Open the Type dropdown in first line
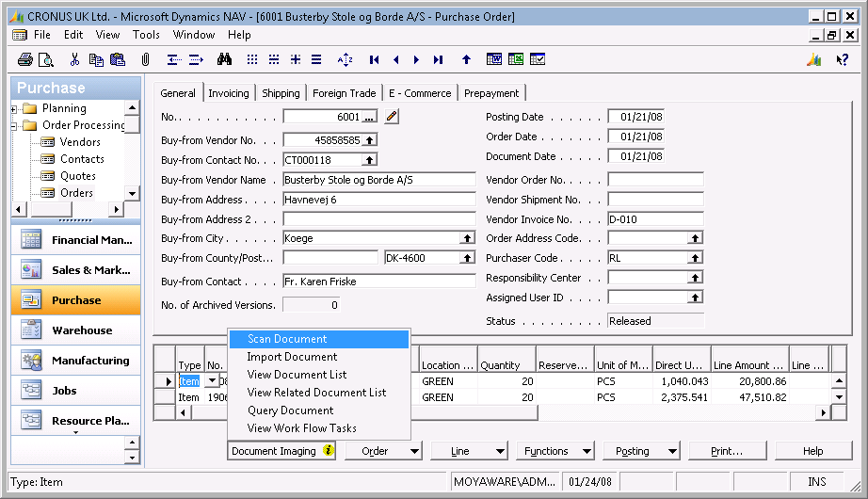Screen dimensions: 868x499 [x=212, y=381]
